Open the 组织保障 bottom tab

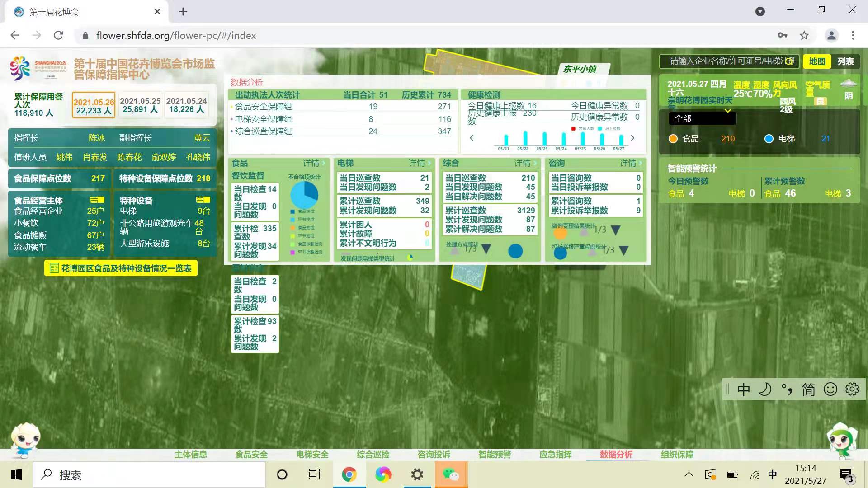pos(677,455)
